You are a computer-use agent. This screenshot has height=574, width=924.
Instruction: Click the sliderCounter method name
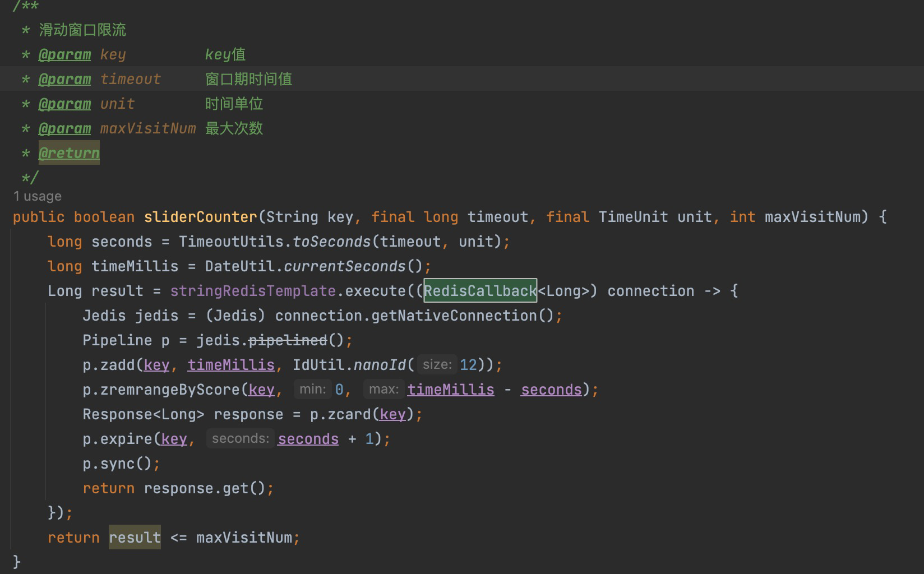200,217
